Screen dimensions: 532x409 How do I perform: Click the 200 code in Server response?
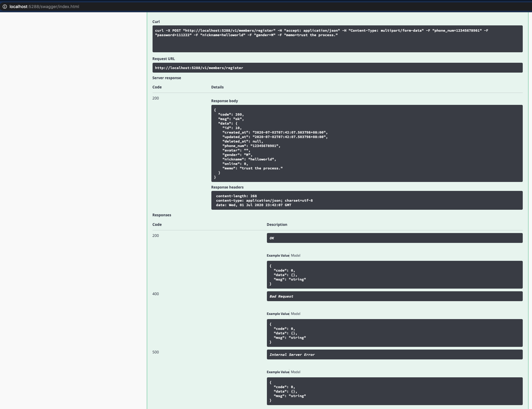click(156, 98)
